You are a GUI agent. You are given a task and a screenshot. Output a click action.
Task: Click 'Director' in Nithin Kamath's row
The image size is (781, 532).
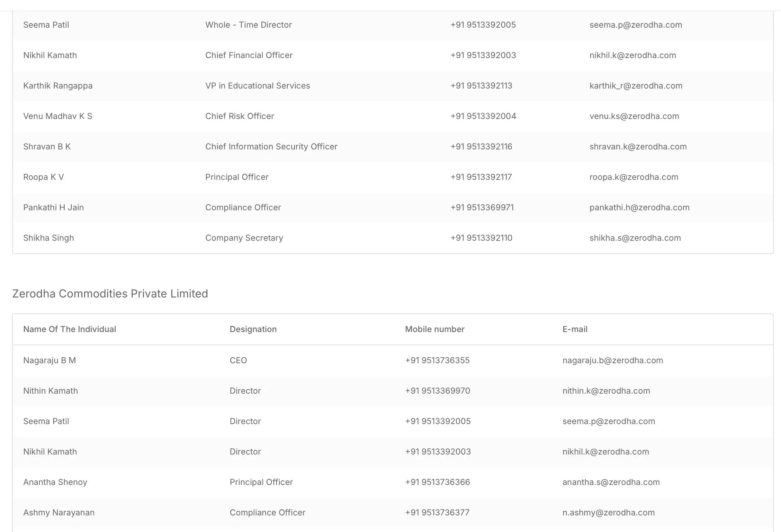(x=245, y=391)
